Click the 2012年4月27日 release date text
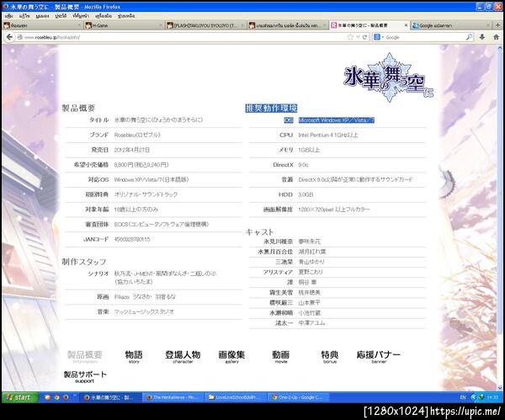The width and height of the screenshot is (505, 420). 132,150
